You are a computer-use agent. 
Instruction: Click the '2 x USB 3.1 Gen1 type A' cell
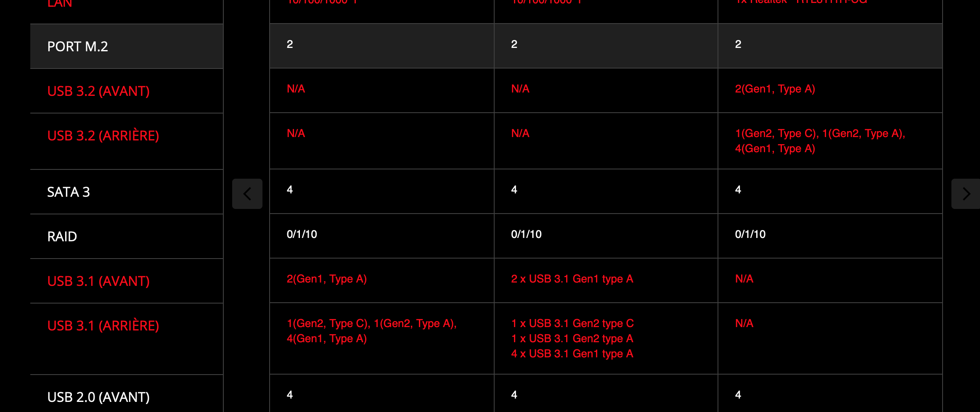coord(572,279)
